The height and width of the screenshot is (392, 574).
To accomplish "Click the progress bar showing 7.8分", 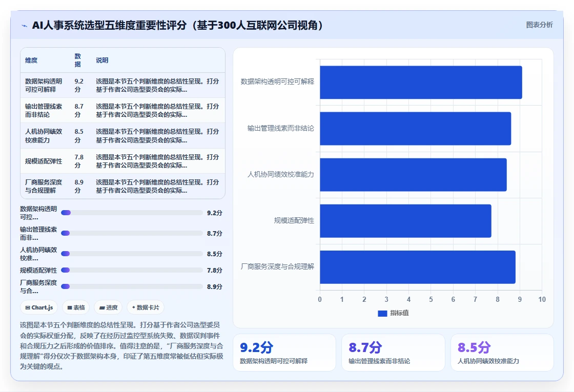I will click(x=132, y=270).
